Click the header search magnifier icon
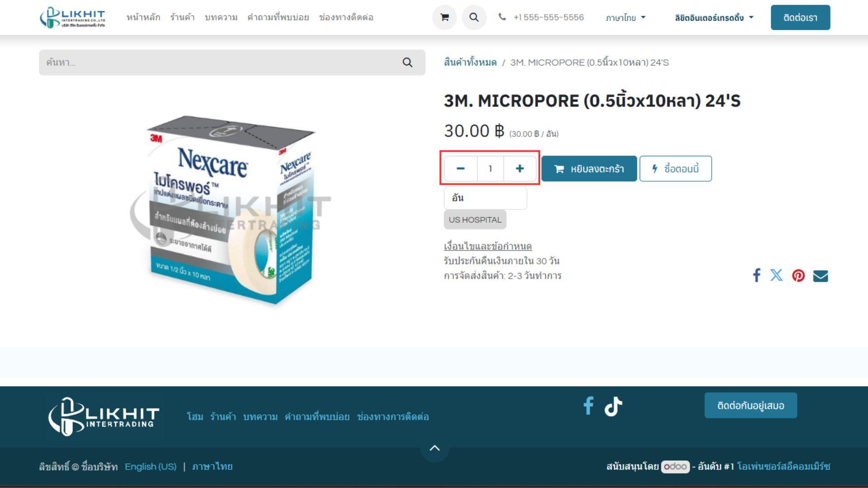The height and width of the screenshot is (488, 868). (x=474, y=17)
